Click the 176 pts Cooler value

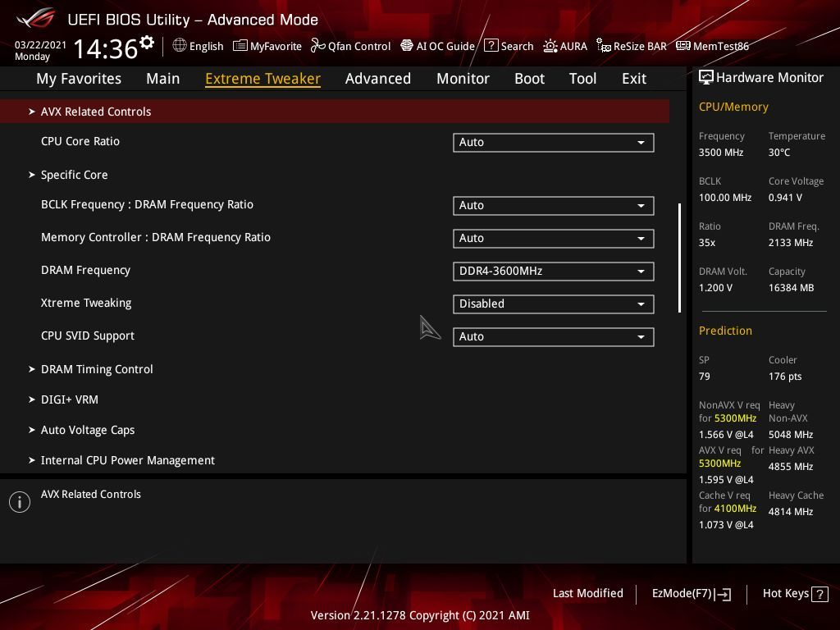tap(785, 377)
